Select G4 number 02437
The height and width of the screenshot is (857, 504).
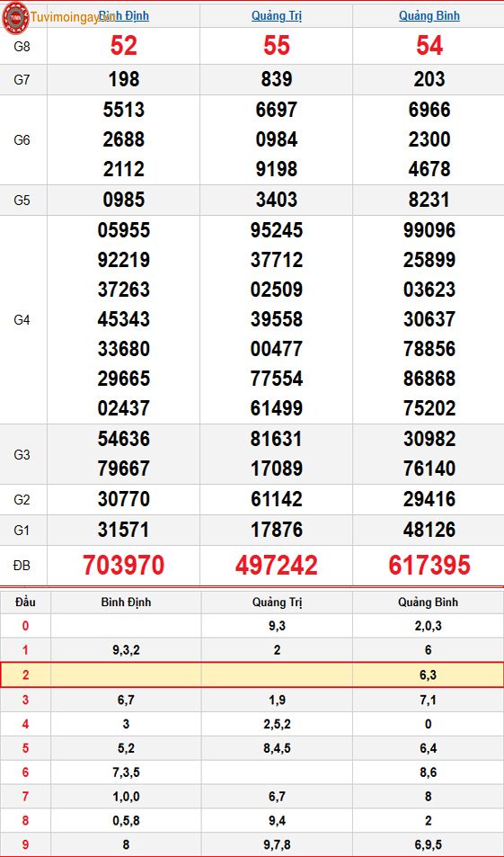(x=124, y=408)
